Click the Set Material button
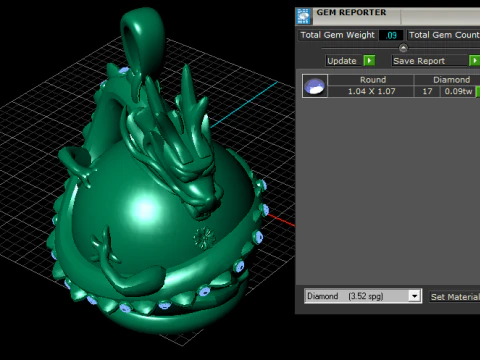Image resolution: width=480 pixels, height=360 pixels. click(x=455, y=297)
